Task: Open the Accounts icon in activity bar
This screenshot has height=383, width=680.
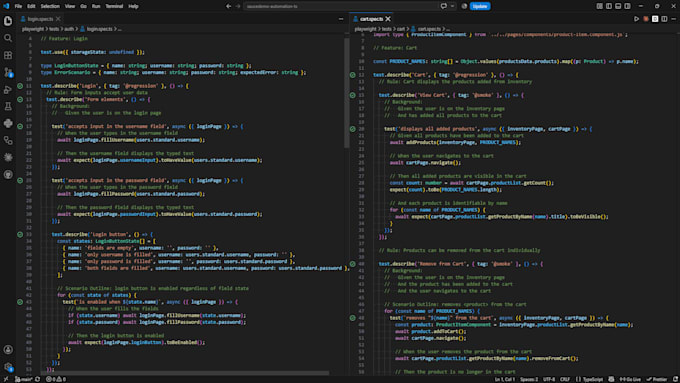Action: coord(8,350)
